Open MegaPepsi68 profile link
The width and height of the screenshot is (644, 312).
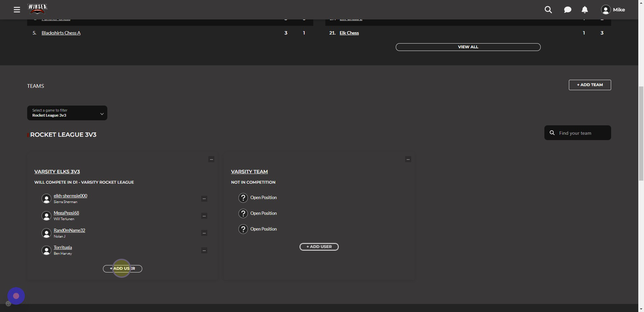pyautogui.click(x=66, y=213)
